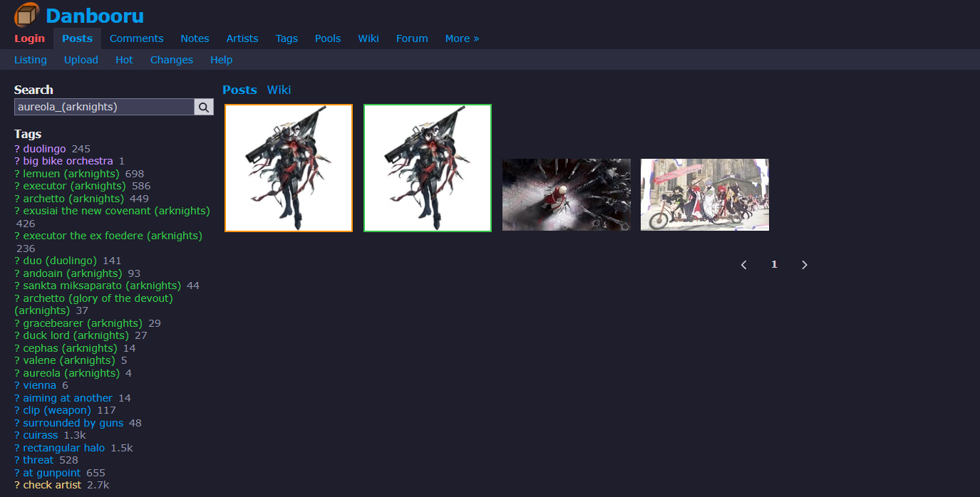Viewport: 980px width, 497px height.
Task: Open the Comments section
Action: (136, 38)
